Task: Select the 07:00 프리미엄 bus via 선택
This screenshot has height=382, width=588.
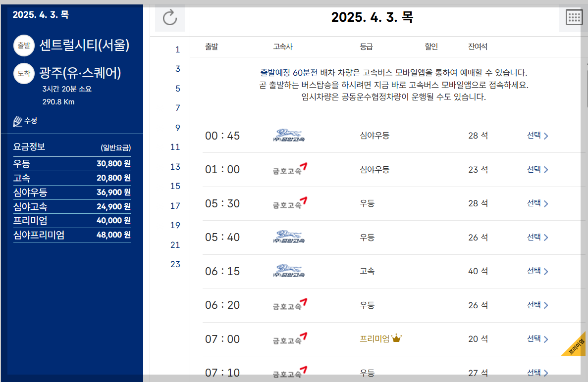Action: pos(535,339)
